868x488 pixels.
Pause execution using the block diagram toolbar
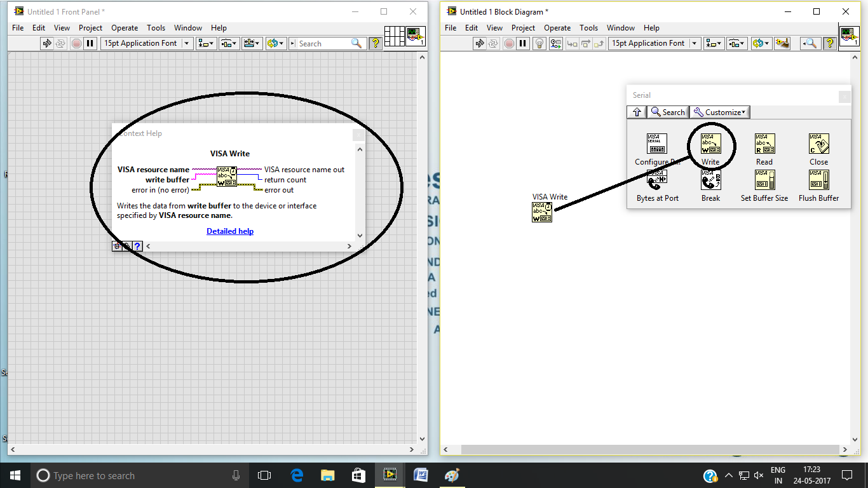(x=523, y=43)
